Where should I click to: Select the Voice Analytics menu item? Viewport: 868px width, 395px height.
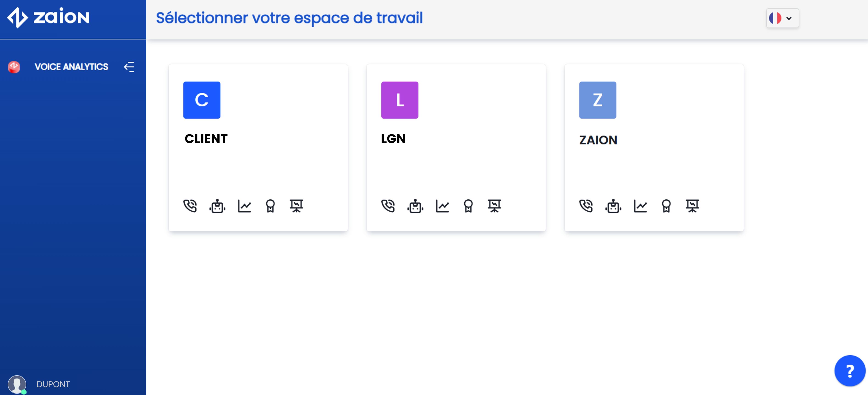tap(71, 67)
